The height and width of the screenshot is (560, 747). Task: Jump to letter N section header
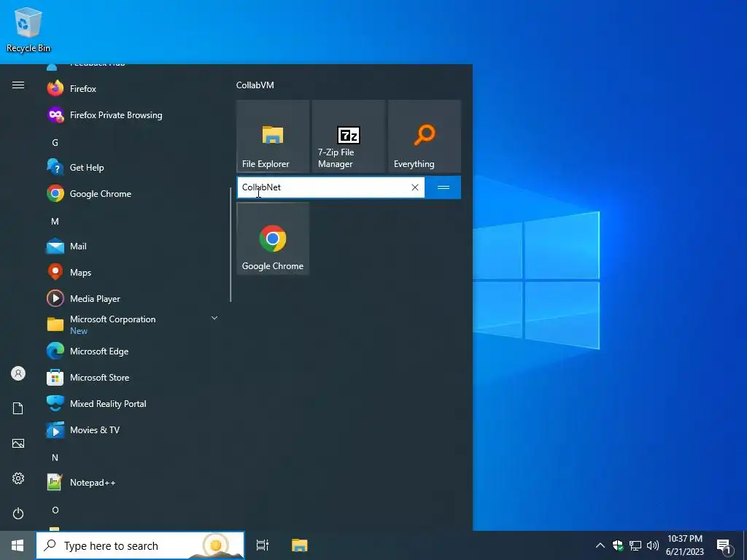(55, 458)
